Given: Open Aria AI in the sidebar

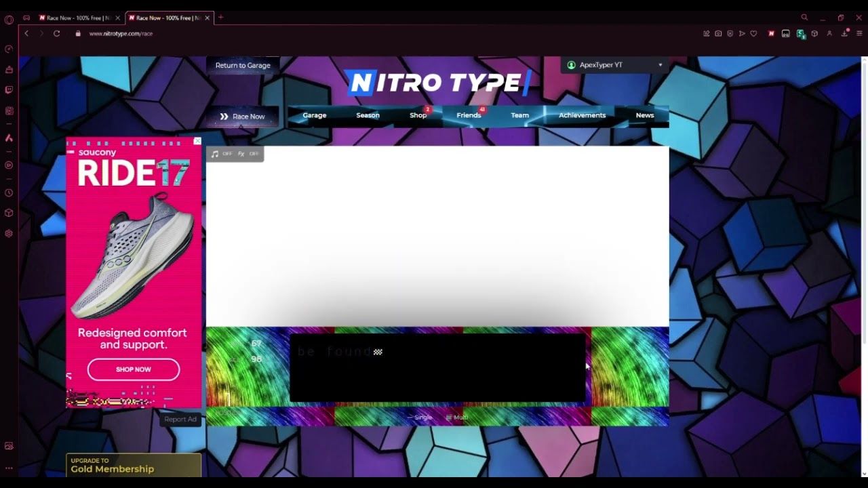Looking at the screenshot, I should [9, 138].
